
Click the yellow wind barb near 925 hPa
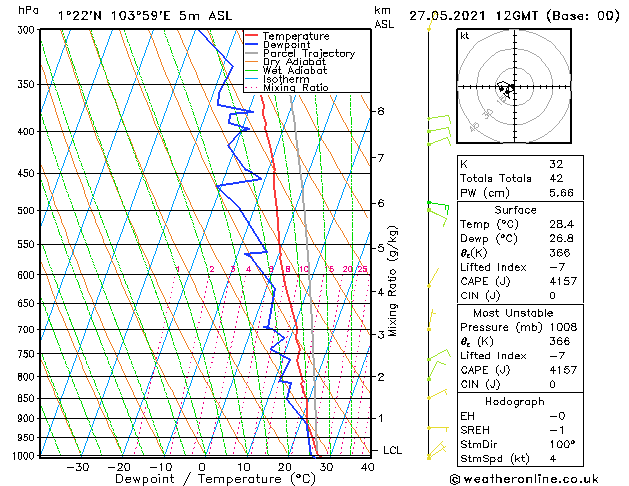point(438,429)
